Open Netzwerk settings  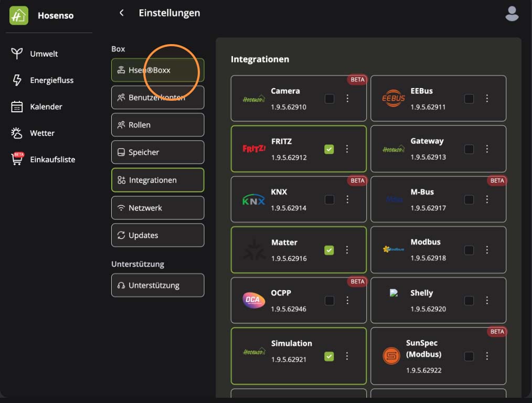[x=158, y=208]
